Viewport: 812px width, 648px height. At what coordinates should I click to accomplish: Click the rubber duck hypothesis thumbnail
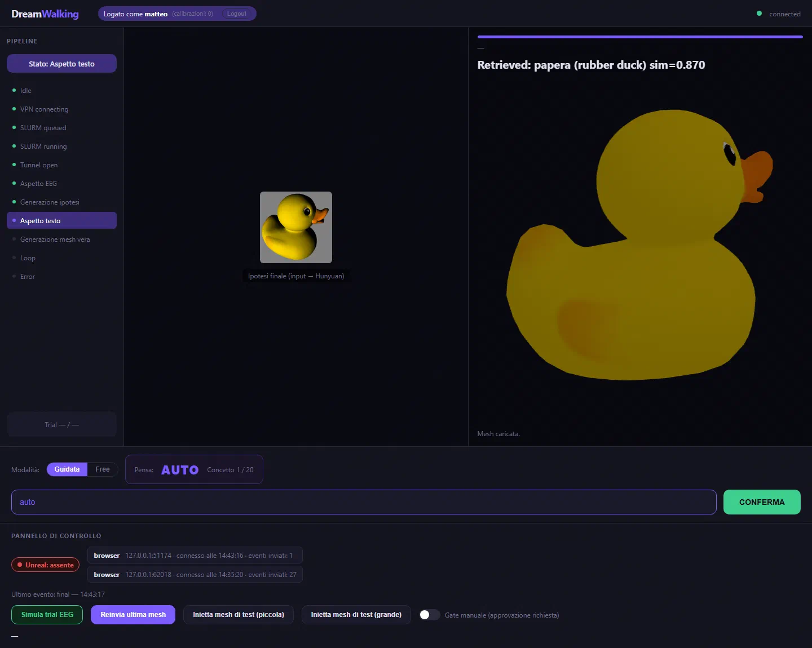pyautogui.click(x=296, y=227)
